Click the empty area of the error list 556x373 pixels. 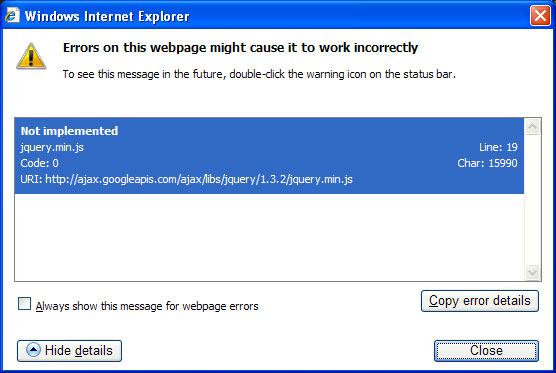(x=269, y=237)
